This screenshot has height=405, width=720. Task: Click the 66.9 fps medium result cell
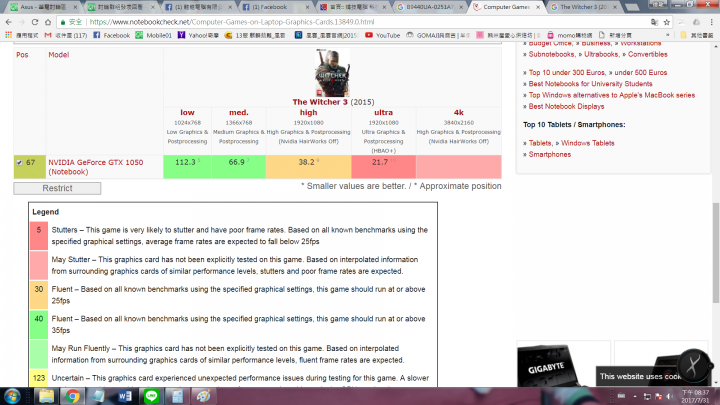tap(239, 167)
